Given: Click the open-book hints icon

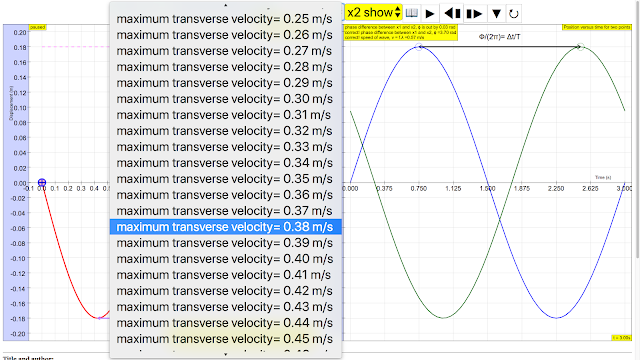Looking at the screenshot, I should pos(411,13).
